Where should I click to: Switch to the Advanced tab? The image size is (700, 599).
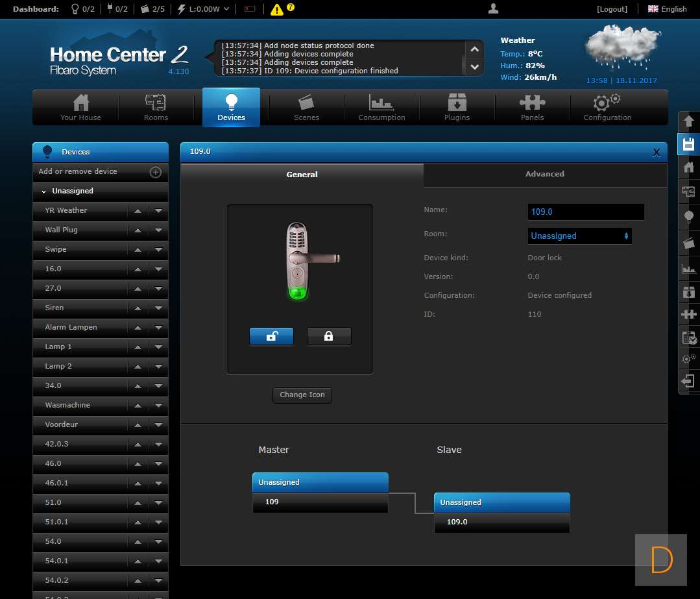pyautogui.click(x=545, y=174)
